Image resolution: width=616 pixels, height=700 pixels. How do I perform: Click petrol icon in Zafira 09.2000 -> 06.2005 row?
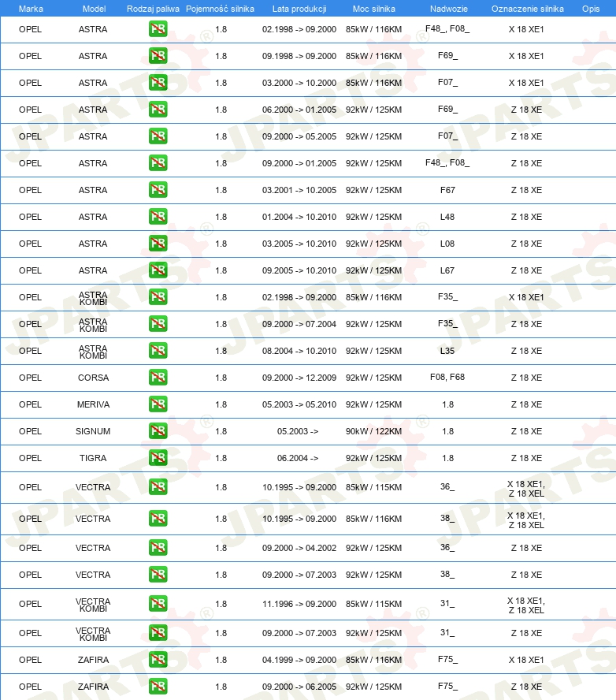point(158,686)
